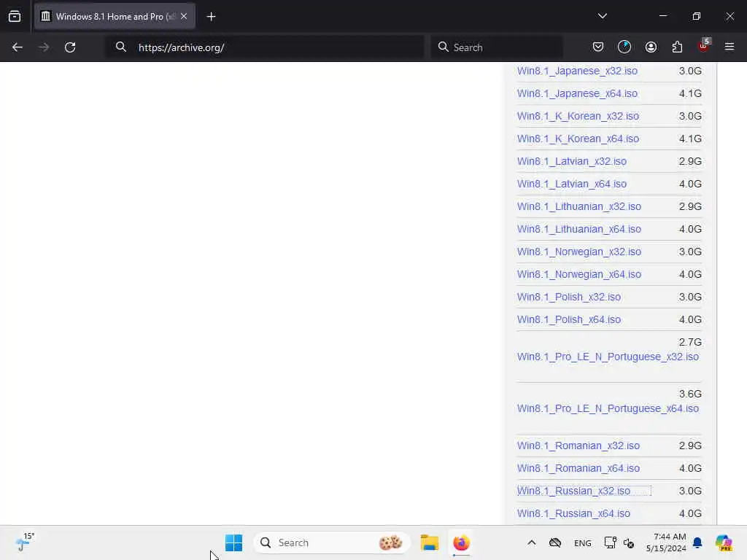Switch the ENG input language
This screenshot has width=747, height=560.
[x=583, y=542]
